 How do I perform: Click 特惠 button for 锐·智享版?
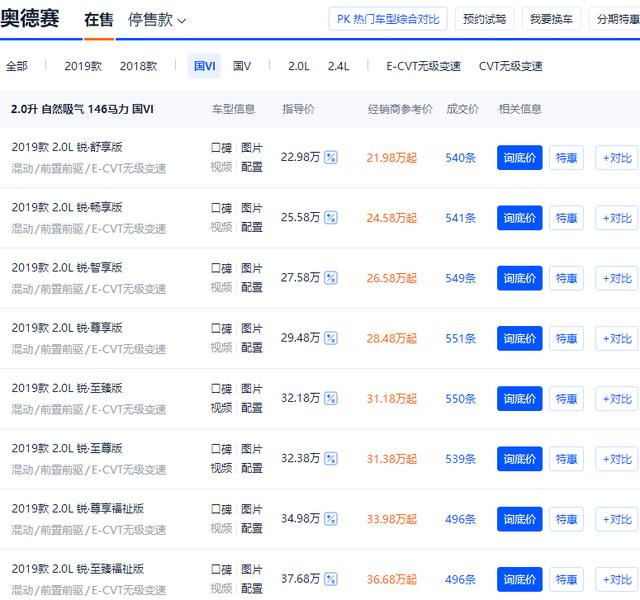click(567, 278)
